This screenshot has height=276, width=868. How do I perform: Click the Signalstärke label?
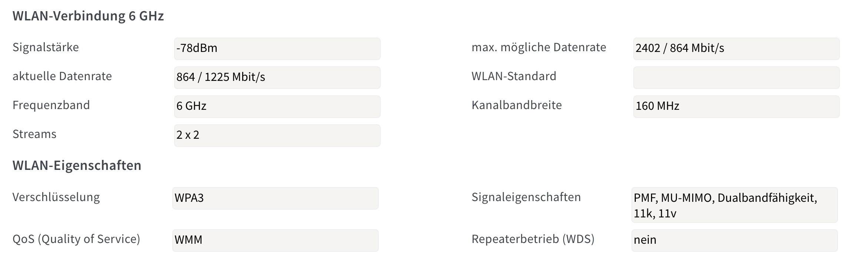pos(46,47)
